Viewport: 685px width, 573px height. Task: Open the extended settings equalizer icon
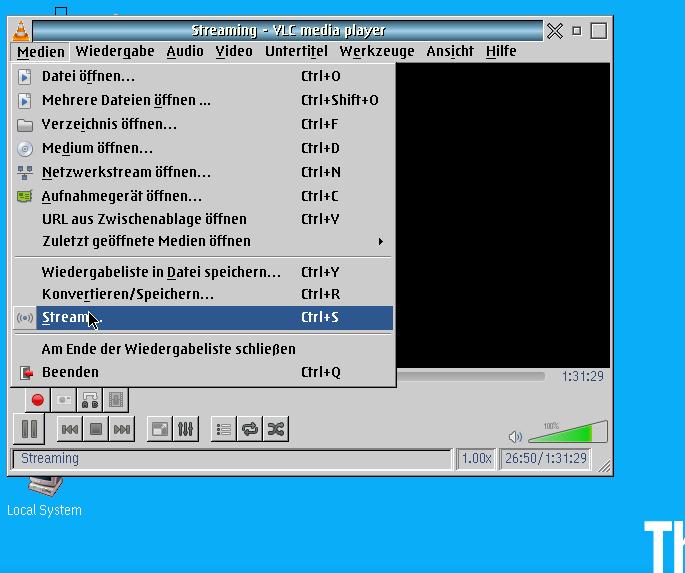(185, 429)
